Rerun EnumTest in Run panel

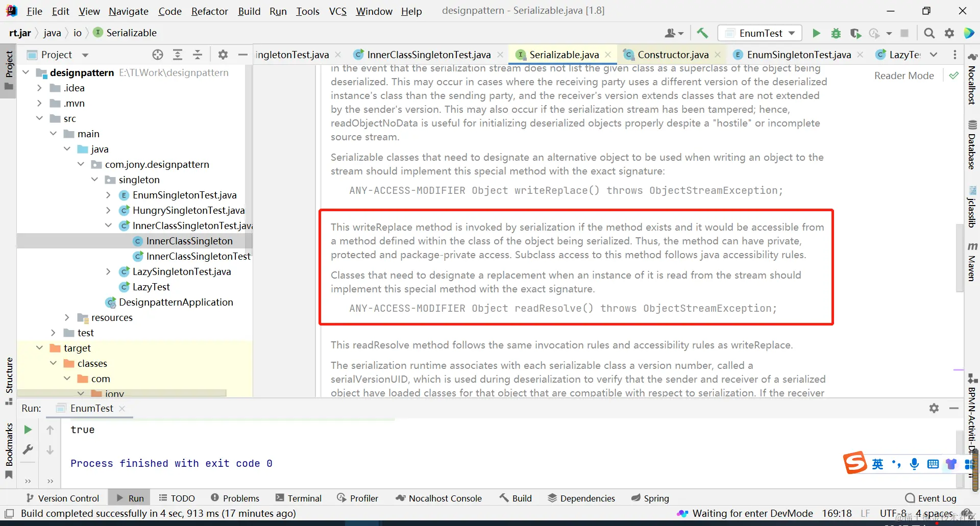pyautogui.click(x=28, y=430)
